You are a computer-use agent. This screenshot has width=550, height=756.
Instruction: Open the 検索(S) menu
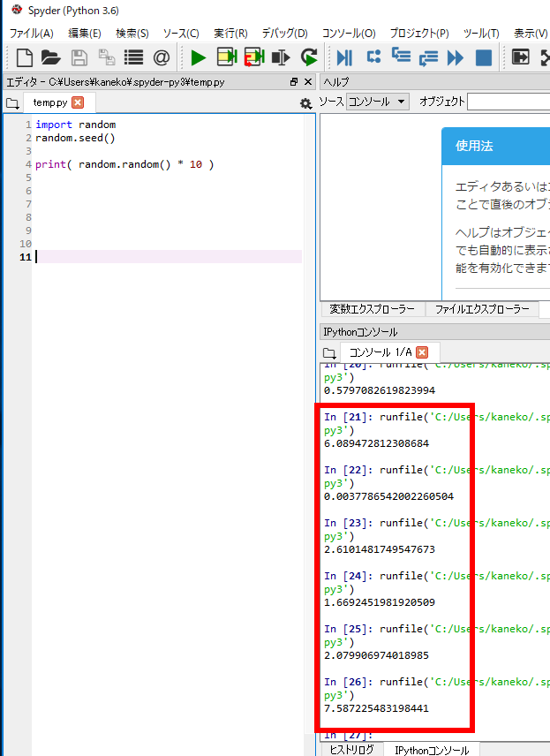[x=132, y=34]
